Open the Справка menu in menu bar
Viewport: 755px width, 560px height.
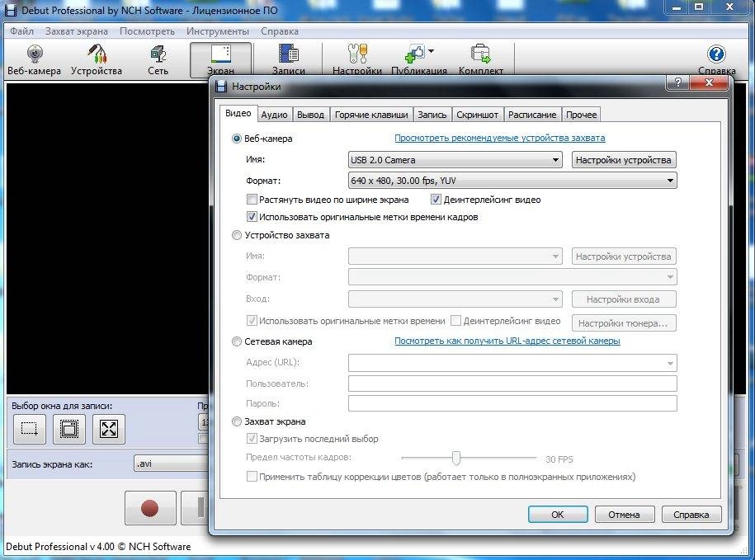coord(280,31)
